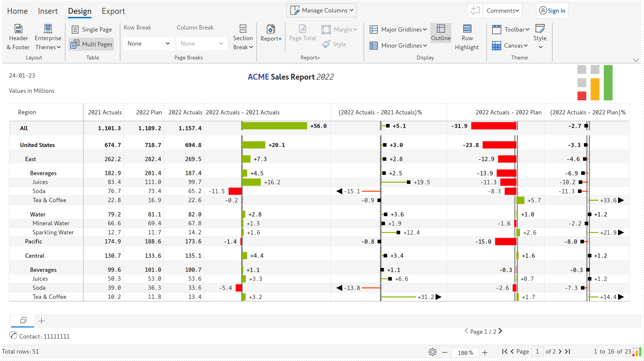Click the phone contact icon

coord(13,335)
